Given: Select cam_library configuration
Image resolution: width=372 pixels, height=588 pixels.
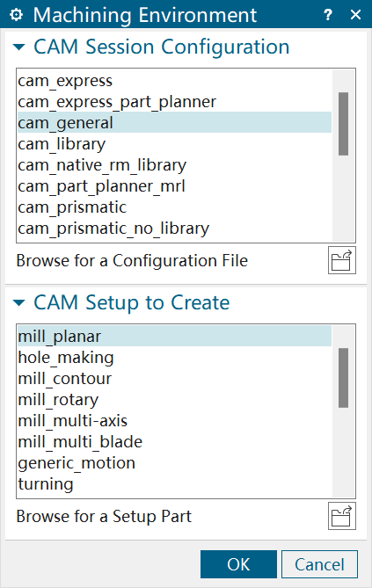Looking at the screenshot, I should click(174, 144).
